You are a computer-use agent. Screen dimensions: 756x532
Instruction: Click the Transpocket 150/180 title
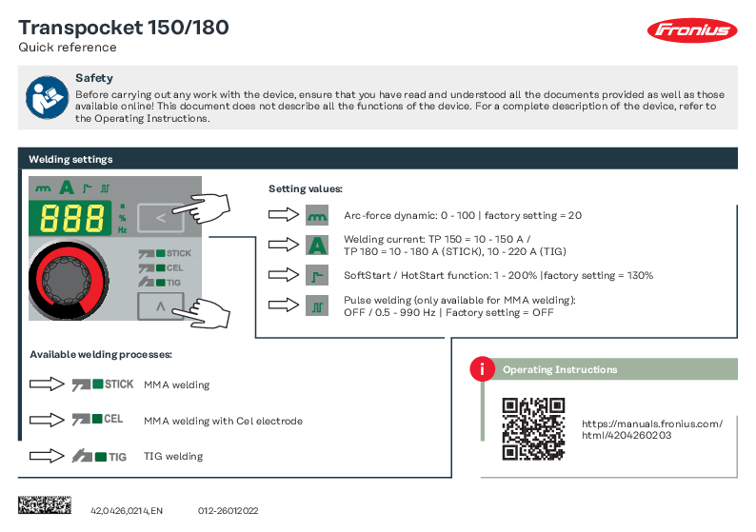pos(124,28)
